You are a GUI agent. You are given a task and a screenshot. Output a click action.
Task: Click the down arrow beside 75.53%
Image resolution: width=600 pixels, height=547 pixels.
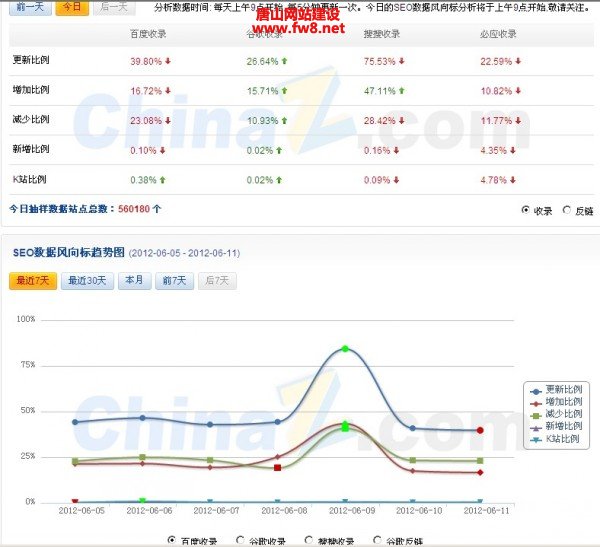coord(401,61)
